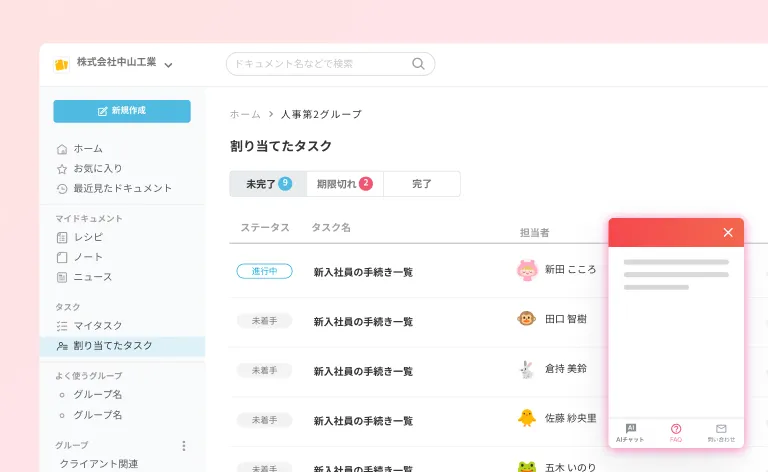Click in the ドキュメント名などで検索 search field
The image size is (768, 472).
point(320,64)
